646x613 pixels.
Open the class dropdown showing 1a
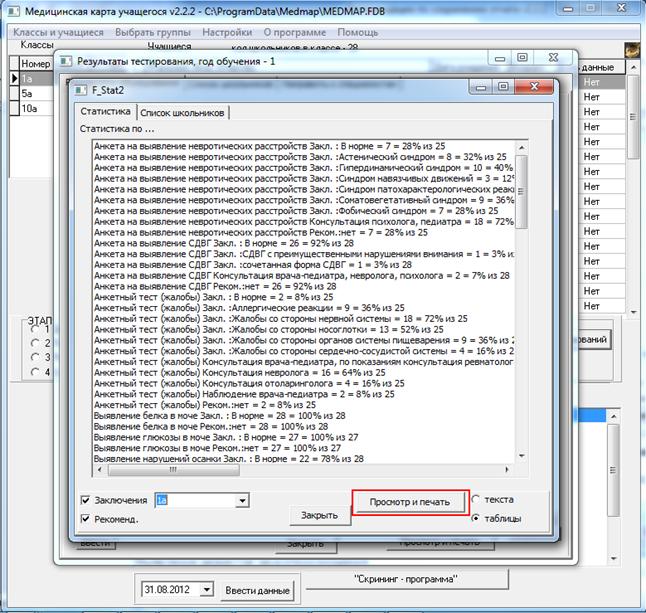click(241, 500)
